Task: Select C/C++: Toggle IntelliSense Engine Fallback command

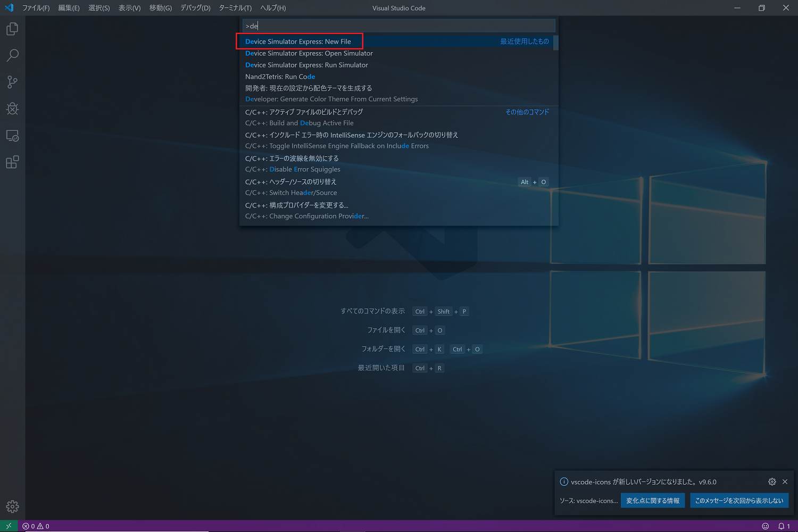Action: (x=396, y=140)
